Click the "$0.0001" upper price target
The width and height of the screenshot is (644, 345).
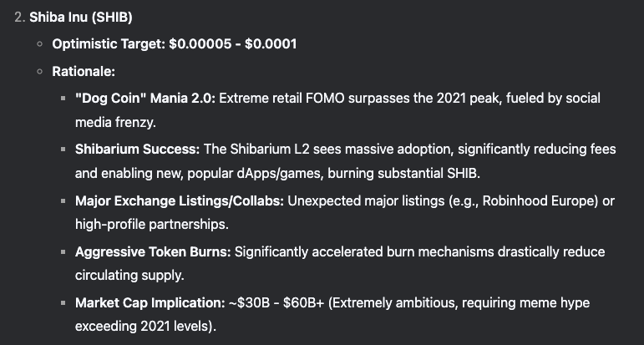[269, 45]
